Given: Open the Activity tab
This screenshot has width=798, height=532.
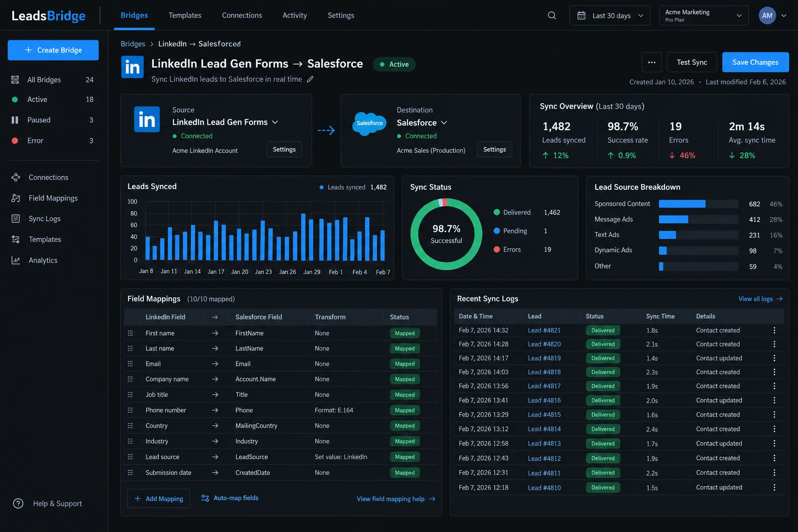Looking at the screenshot, I should pos(295,15).
